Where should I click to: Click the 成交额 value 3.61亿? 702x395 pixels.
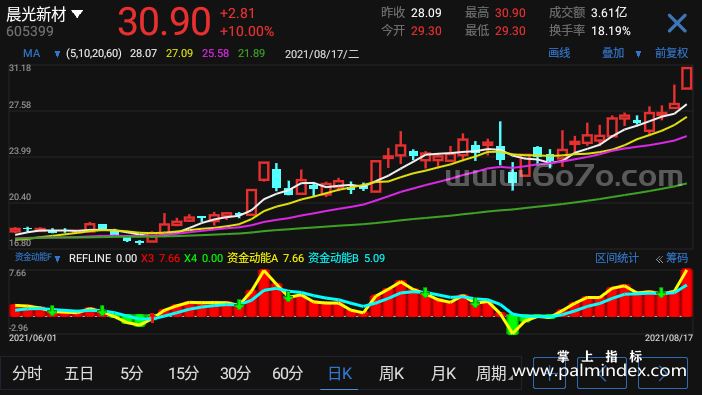pos(609,13)
